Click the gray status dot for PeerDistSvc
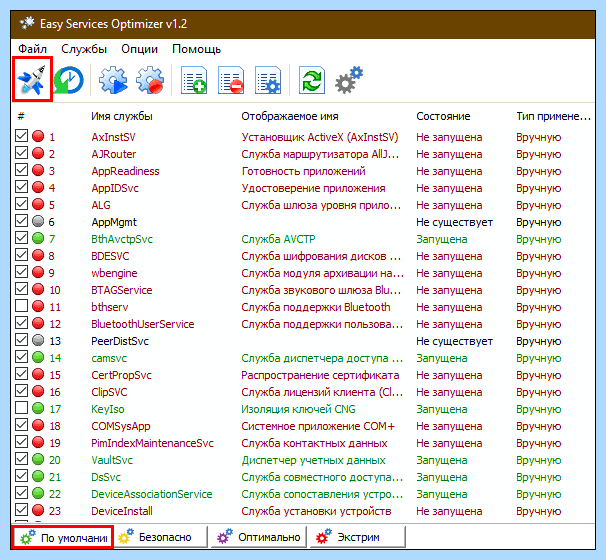606x560 pixels. (38, 340)
